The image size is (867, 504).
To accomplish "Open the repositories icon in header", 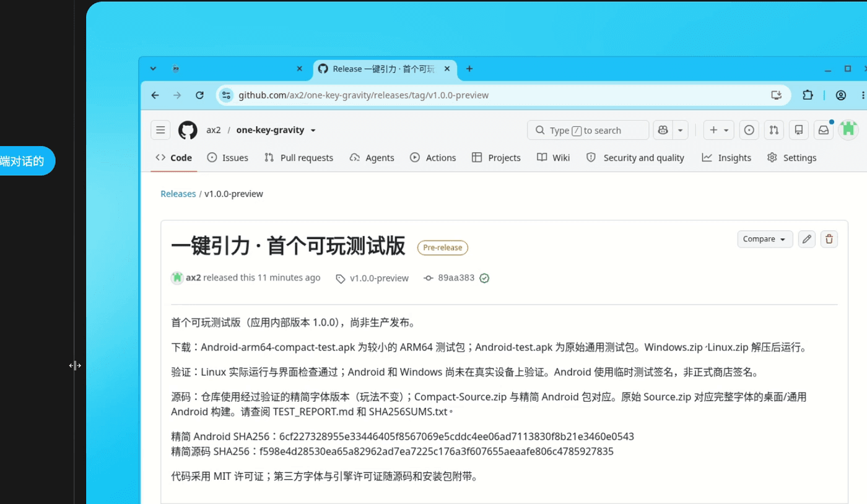I will coord(799,130).
